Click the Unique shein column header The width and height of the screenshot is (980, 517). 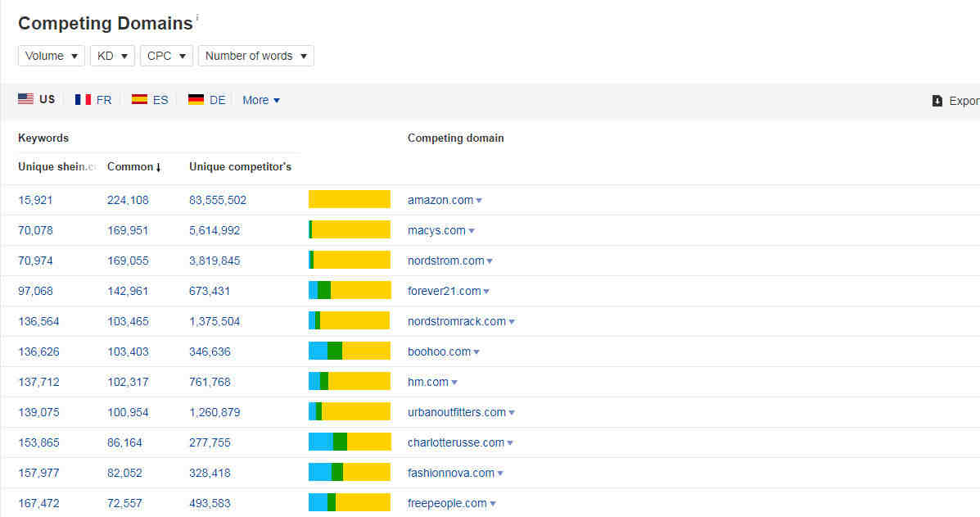point(56,167)
